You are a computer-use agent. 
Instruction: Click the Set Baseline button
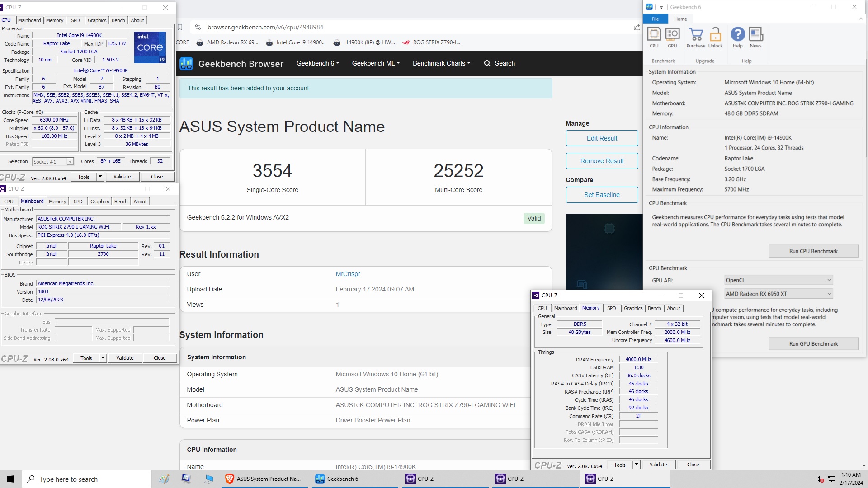point(602,195)
